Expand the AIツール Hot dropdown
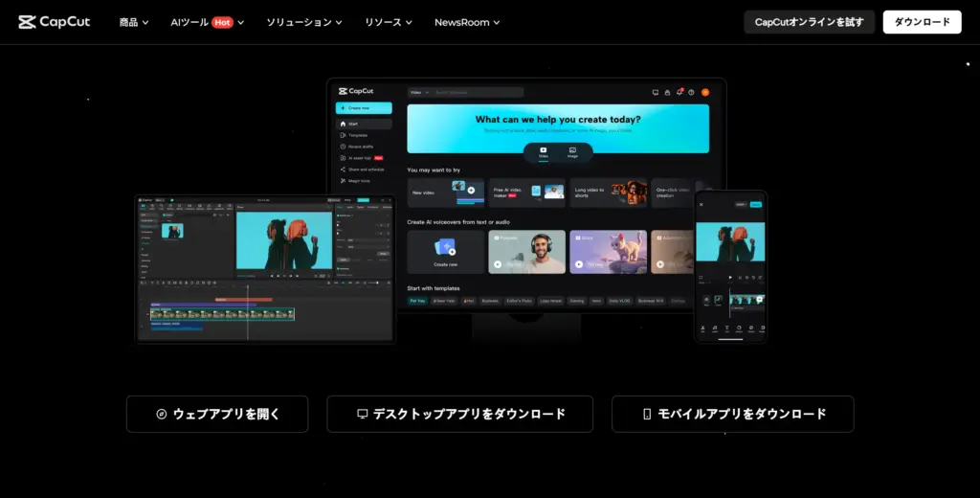 207,22
